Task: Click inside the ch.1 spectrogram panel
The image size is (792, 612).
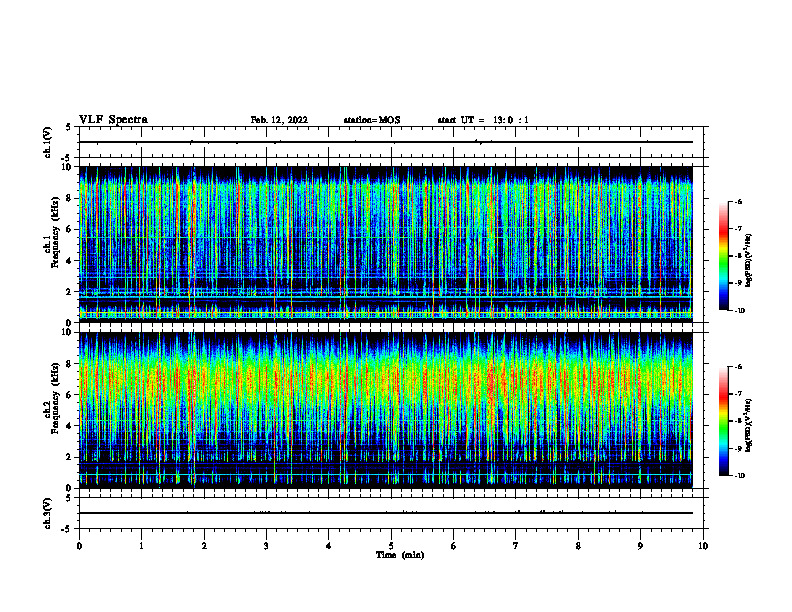Action: coord(386,244)
